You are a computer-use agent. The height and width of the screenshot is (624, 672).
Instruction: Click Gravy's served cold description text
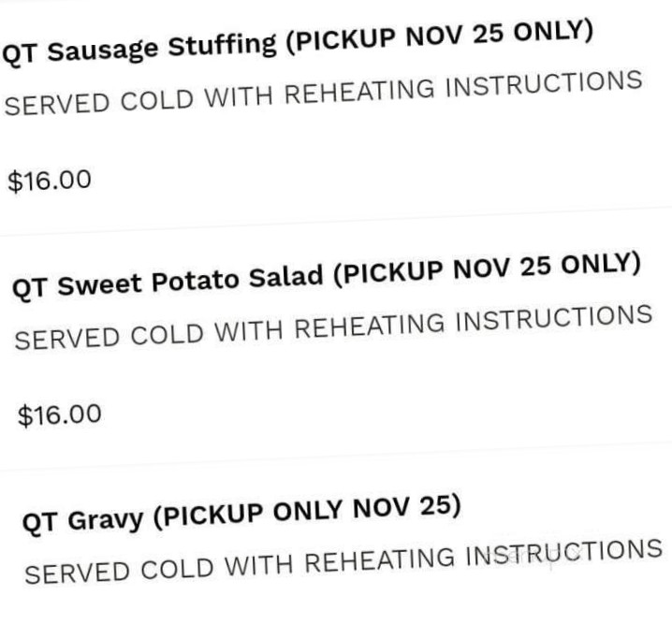coord(343,562)
